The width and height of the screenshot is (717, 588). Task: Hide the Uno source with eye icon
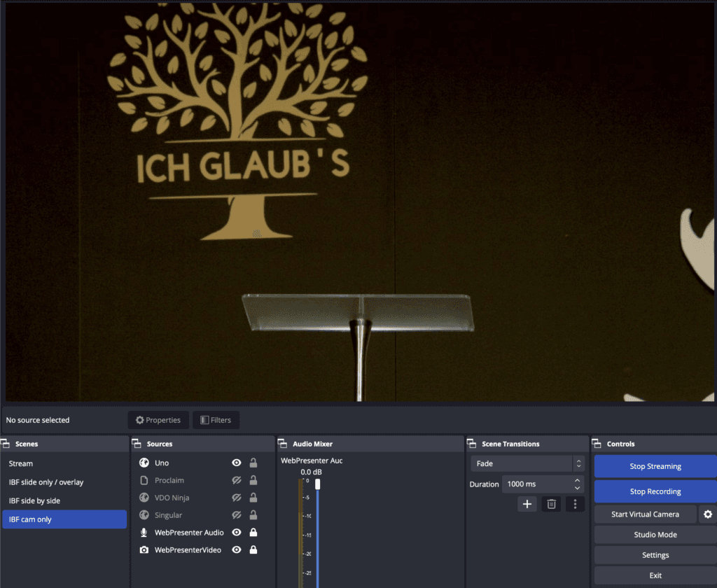pos(237,463)
